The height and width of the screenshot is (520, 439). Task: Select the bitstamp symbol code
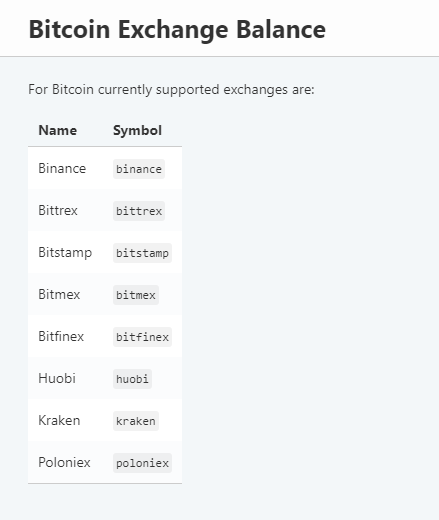click(142, 253)
